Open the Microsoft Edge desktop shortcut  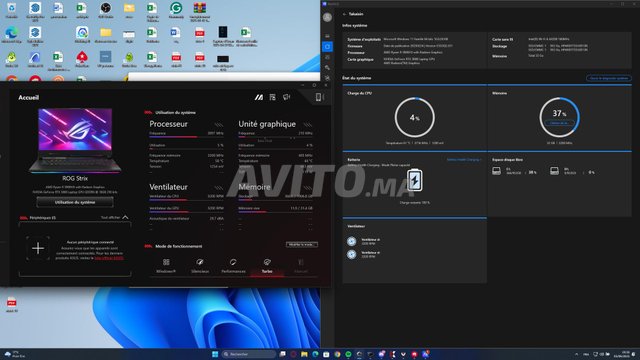pos(11,35)
